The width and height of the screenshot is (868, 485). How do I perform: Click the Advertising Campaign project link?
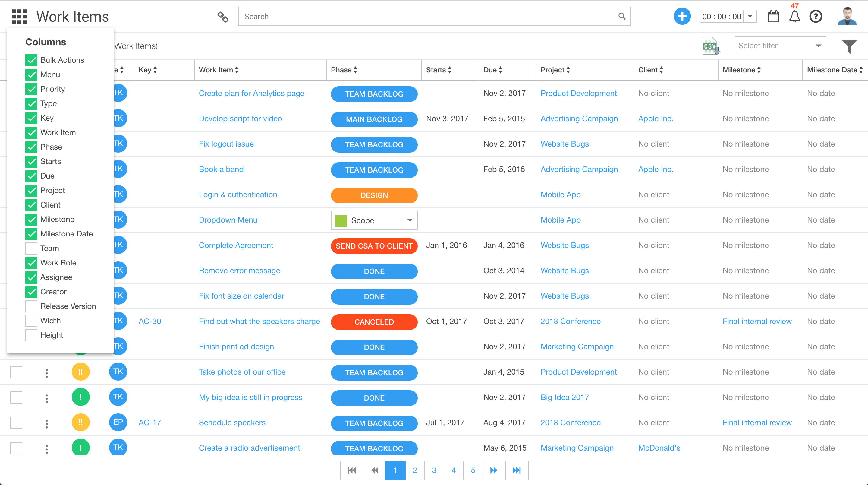[x=579, y=118]
